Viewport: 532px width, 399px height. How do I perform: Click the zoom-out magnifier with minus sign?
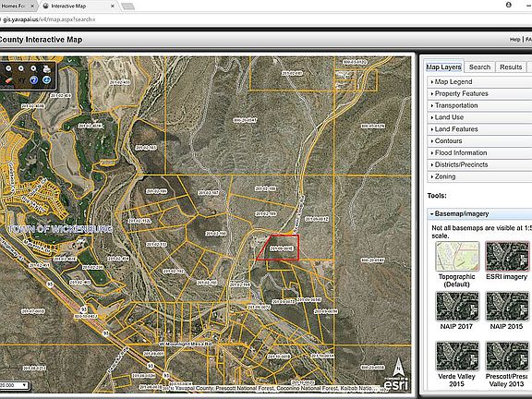coord(8,69)
